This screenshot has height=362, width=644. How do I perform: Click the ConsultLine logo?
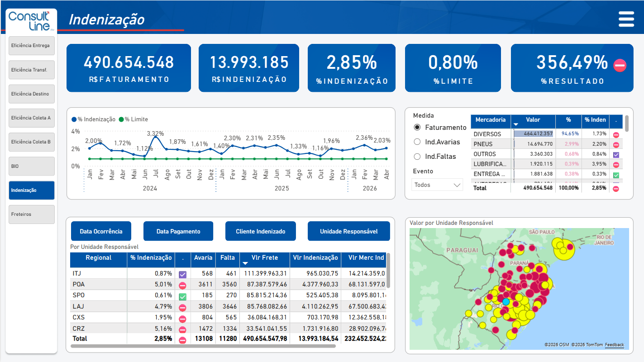click(32, 21)
